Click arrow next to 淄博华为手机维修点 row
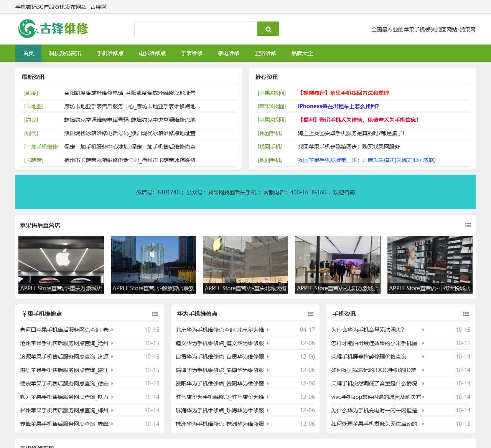The height and width of the screenshot is (448, 491). (x=268, y=370)
